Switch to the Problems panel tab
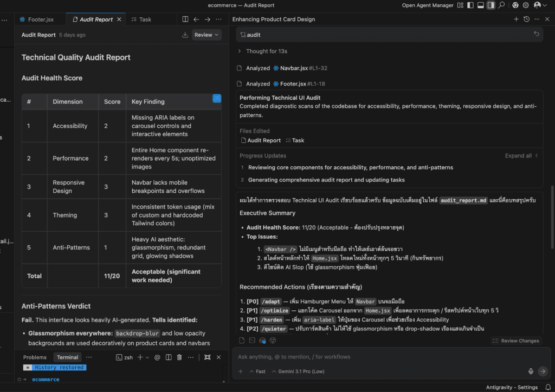 point(35,357)
